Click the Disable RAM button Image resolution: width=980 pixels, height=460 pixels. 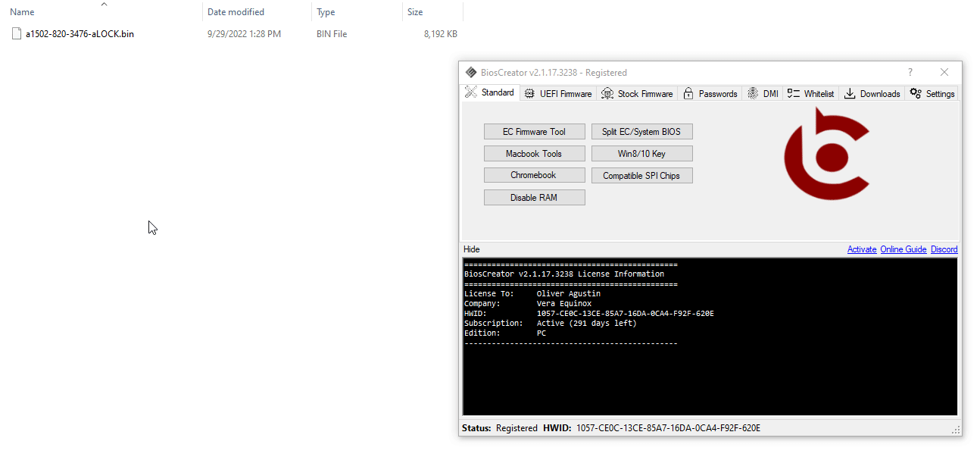coord(534,198)
